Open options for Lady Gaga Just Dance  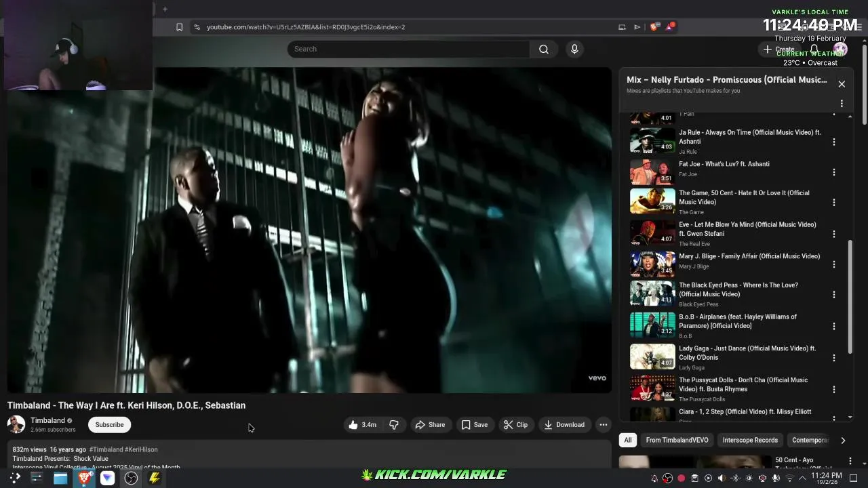click(834, 358)
